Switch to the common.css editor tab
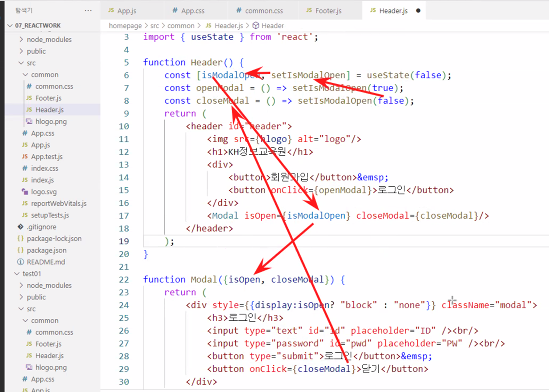The image size is (549, 392). tap(263, 10)
